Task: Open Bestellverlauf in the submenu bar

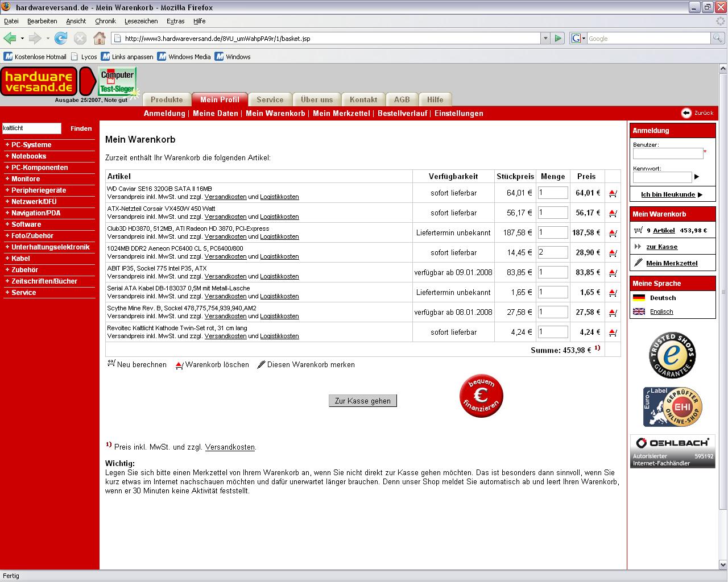Action: click(x=402, y=113)
